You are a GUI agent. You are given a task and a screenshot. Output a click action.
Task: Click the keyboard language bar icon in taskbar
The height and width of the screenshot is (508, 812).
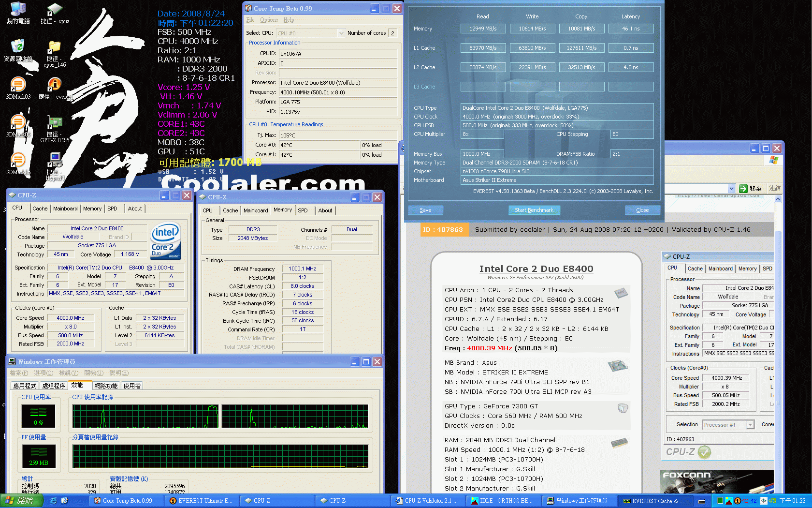tap(702, 501)
